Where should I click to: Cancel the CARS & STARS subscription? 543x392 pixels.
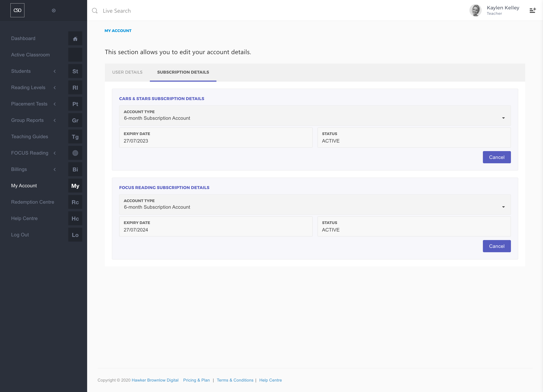pos(496,157)
